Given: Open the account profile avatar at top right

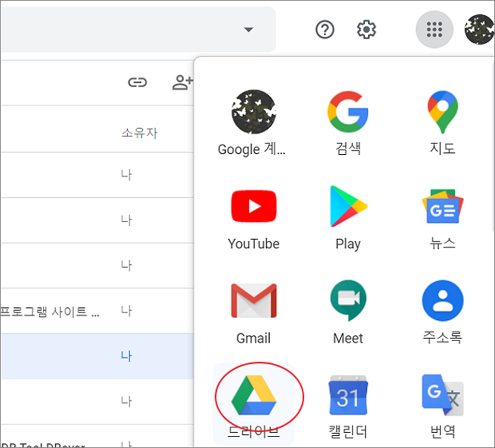Looking at the screenshot, I should click(479, 29).
